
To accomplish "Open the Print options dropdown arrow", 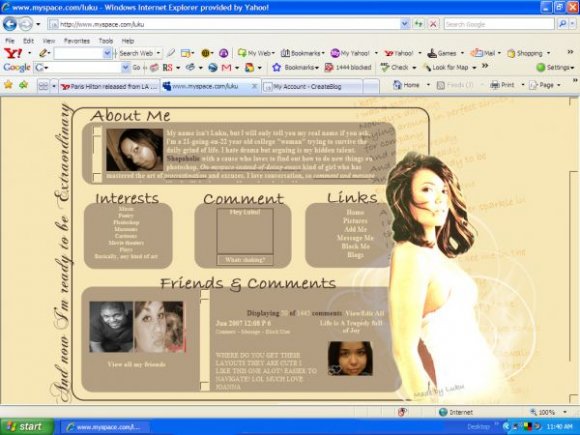I will point(523,85).
